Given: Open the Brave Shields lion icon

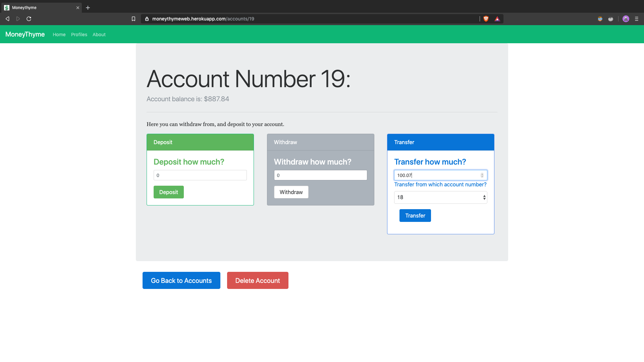Looking at the screenshot, I should (x=486, y=19).
